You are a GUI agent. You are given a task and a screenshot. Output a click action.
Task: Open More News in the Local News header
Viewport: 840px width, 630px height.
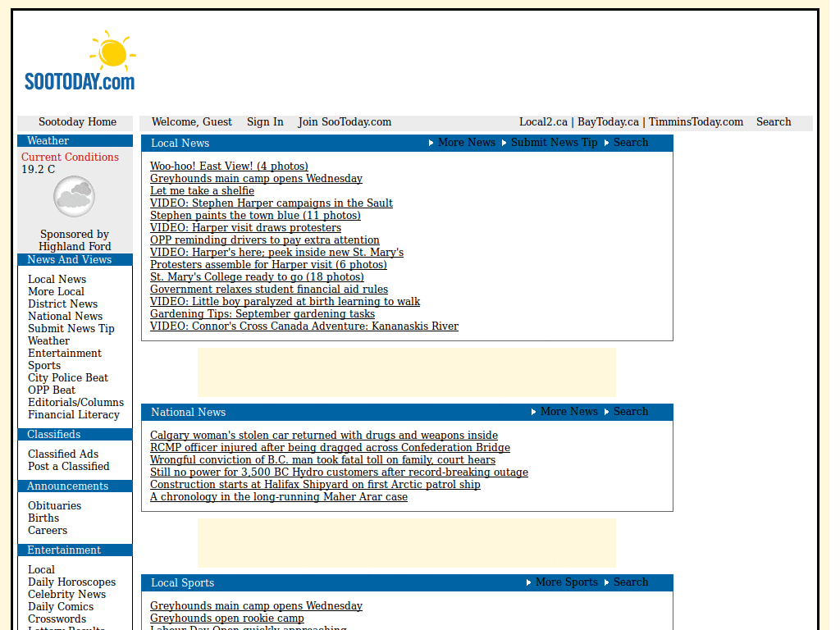tap(467, 143)
